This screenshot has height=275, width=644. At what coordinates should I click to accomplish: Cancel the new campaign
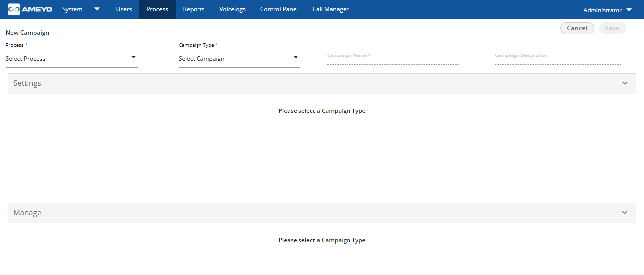577,28
